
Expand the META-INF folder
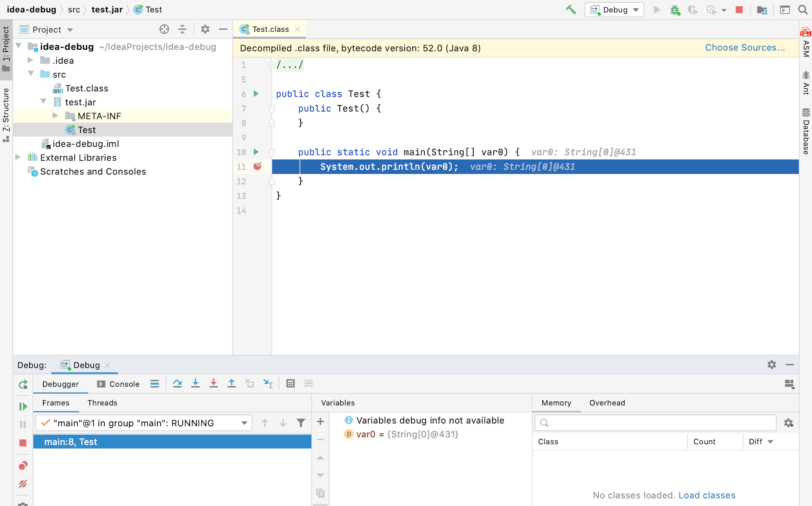(55, 116)
